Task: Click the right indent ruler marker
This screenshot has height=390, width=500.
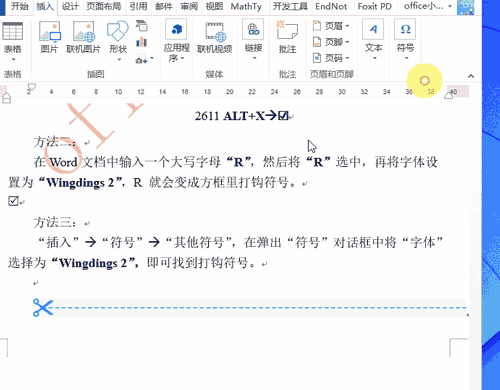Action: pos(449,95)
